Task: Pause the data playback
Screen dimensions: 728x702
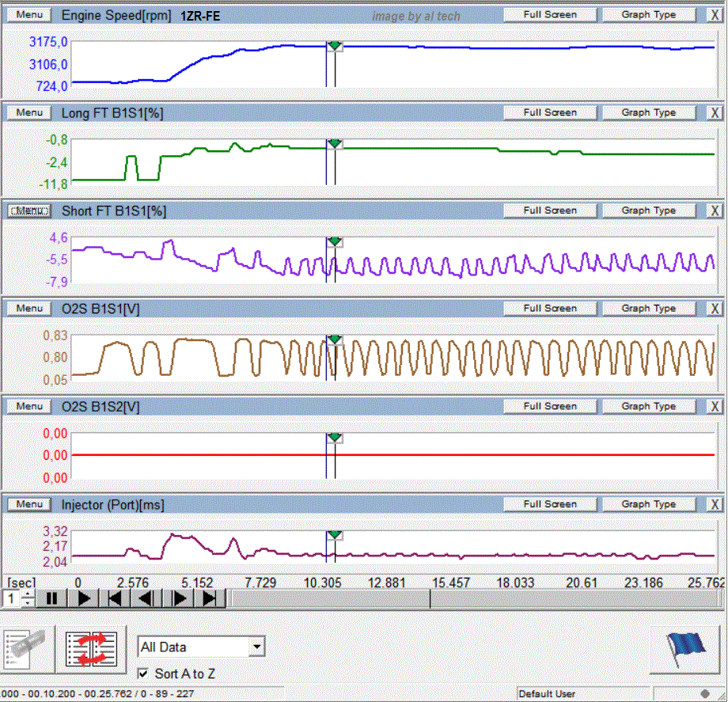Action: pyautogui.click(x=51, y=599)
